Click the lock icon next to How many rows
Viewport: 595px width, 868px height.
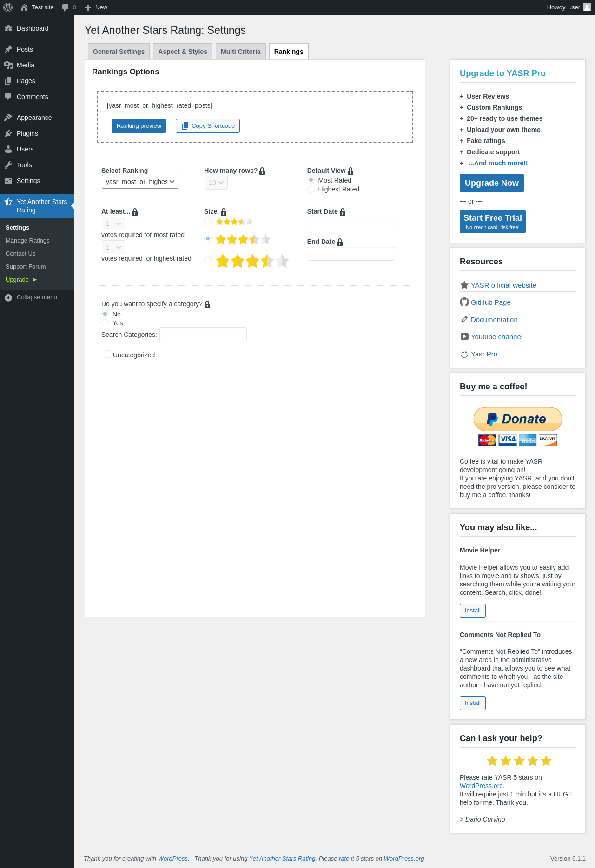[x=262, y=171]
